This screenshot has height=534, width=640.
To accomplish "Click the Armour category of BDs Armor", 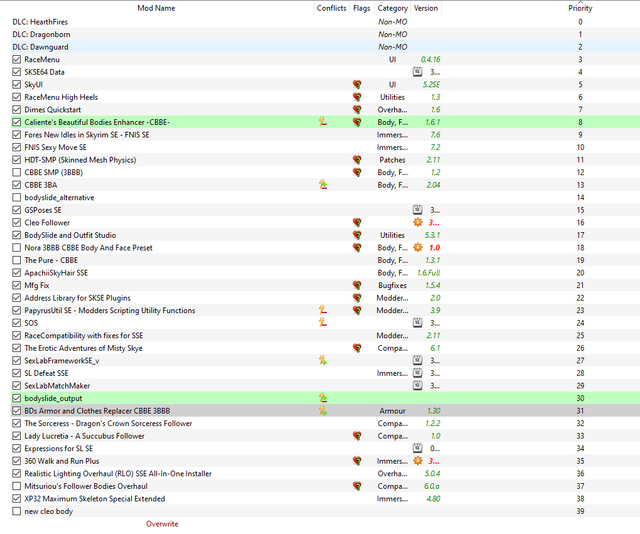I will point(392,411).
